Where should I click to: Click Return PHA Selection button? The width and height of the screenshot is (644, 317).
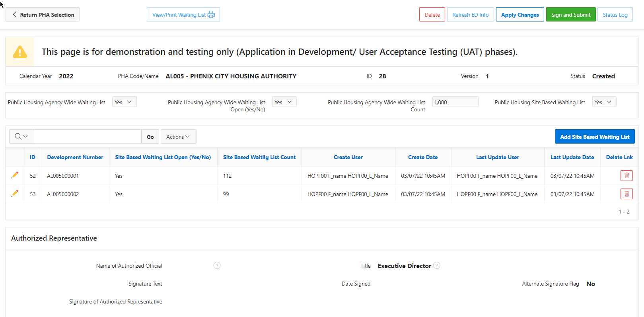click(x=43, y=15)
